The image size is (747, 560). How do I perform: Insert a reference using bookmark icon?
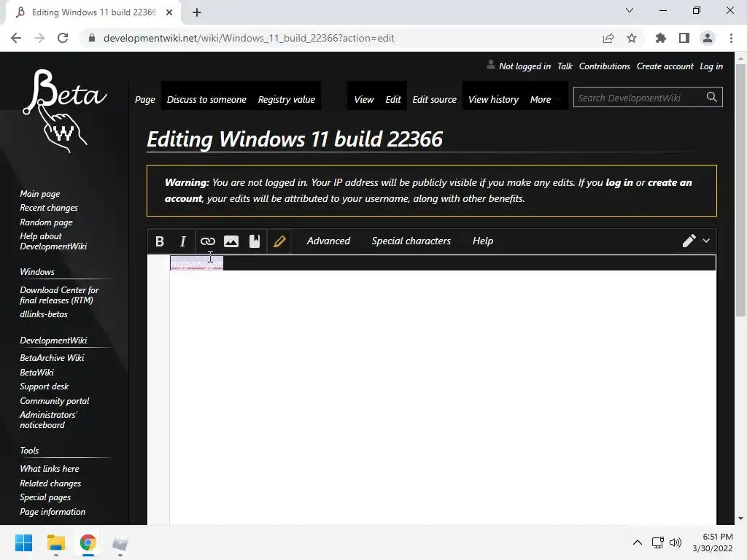point(255,241)
